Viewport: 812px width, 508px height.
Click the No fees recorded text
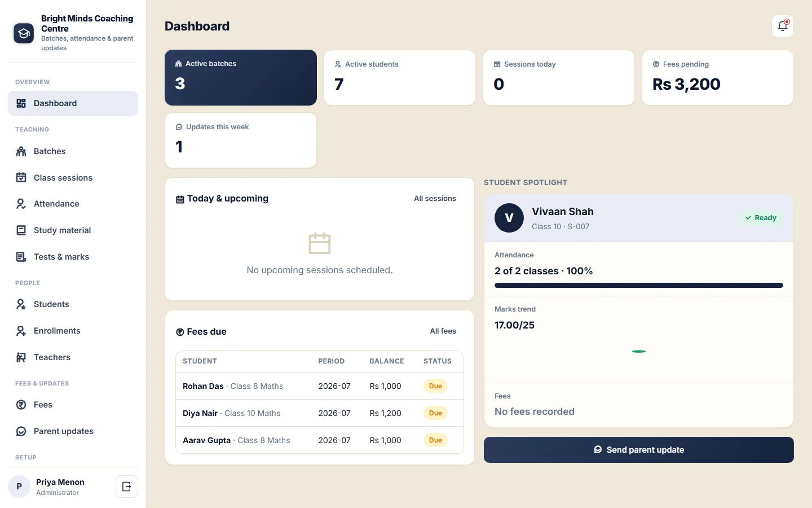(535, 411)
